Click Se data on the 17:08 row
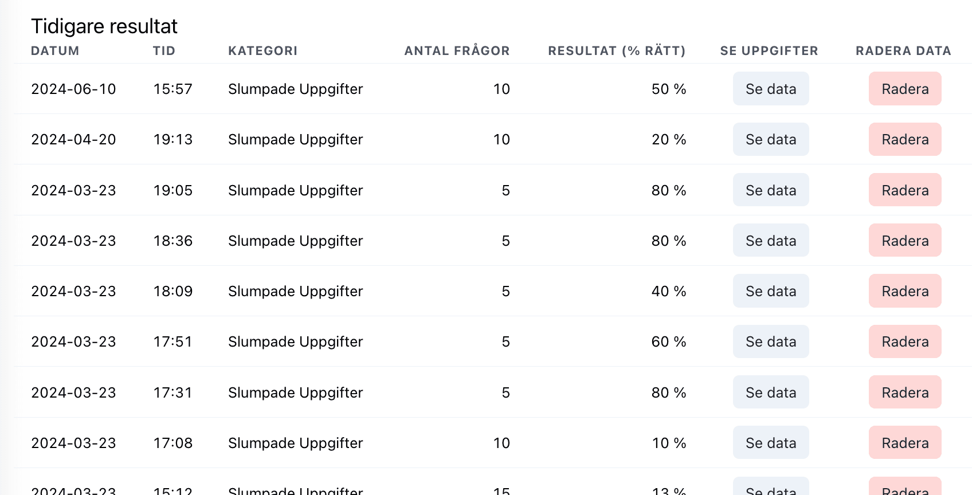 (x=770, y=443)
